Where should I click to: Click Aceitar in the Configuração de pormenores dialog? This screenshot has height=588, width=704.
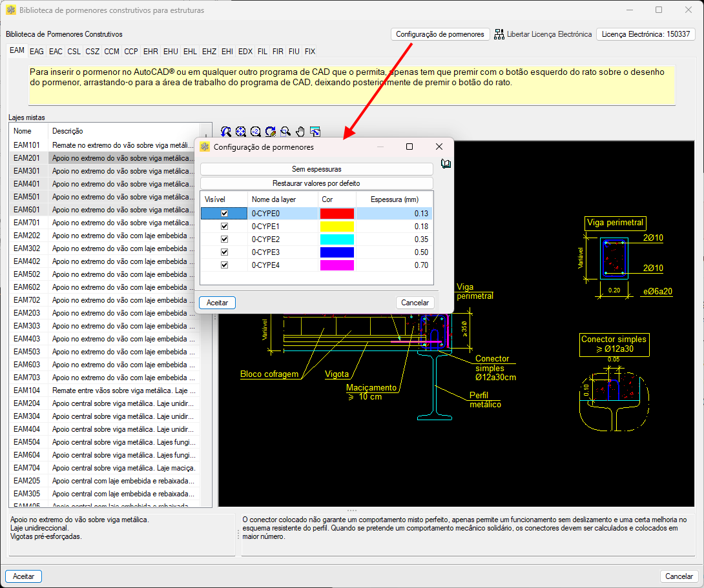coord(218,303)
